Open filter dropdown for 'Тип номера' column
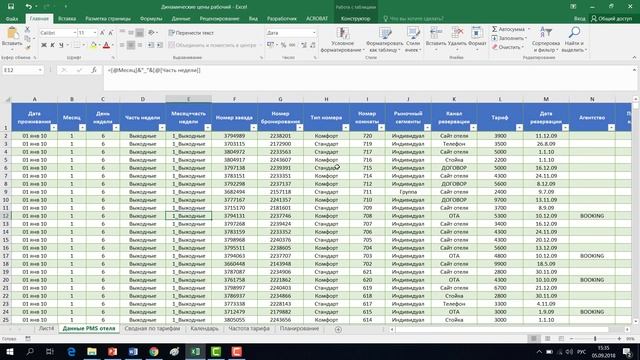The width and height of the screenshot is (640, 360). click(x=345, y=128)
